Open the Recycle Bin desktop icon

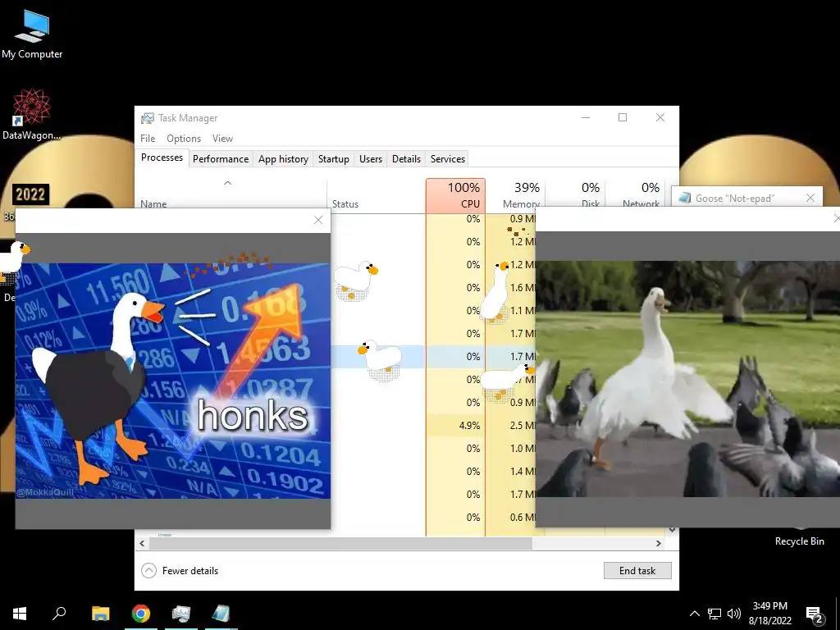pos(799,541)
